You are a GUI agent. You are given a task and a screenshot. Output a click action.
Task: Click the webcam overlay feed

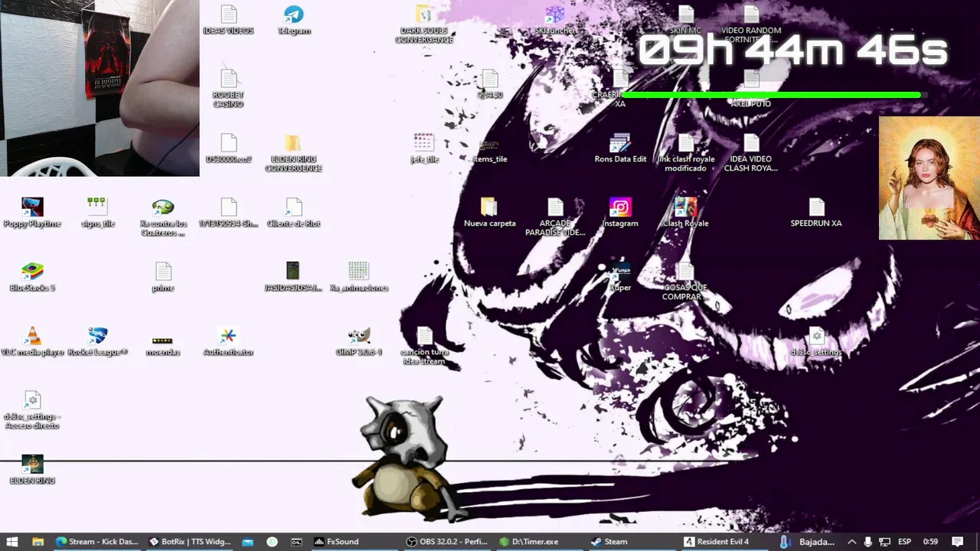[x=100, y=88]
